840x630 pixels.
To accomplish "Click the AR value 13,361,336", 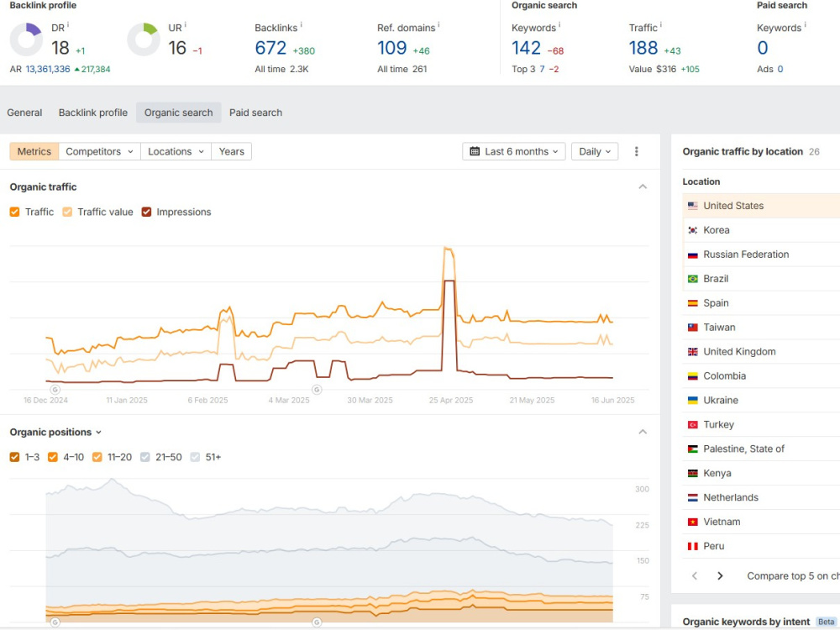I will coord(48,69).
